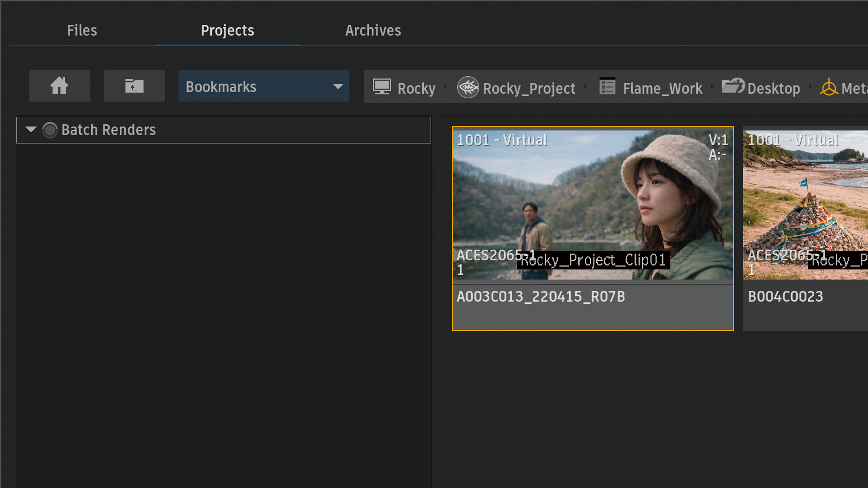Open the Archives tab
868x488 pixels.
coord(373,30)
